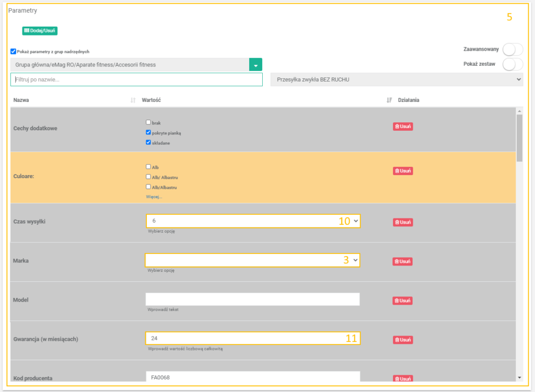
Task: Click the Dodaj/Usuń button
Action: point(40,31)
